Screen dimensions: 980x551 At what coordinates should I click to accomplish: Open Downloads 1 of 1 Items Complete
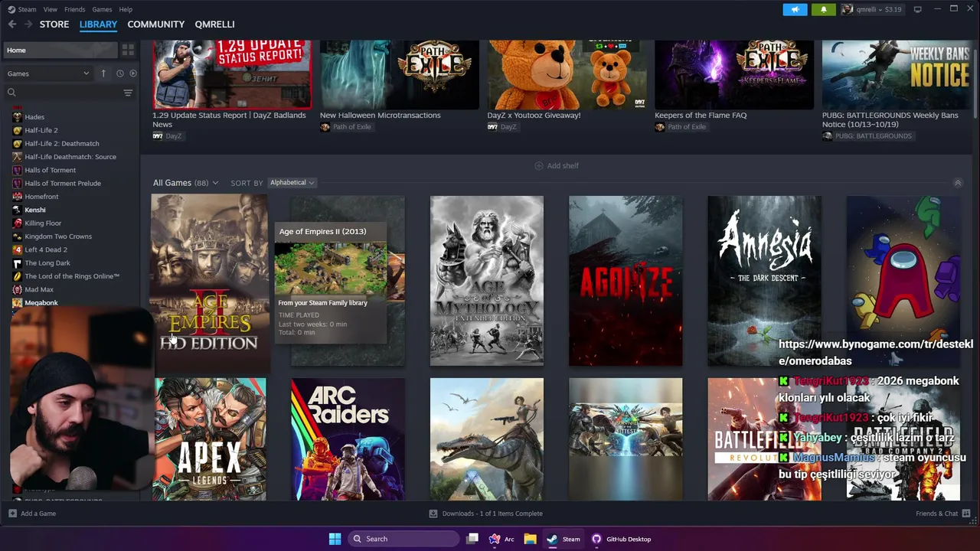coord(492,514)
